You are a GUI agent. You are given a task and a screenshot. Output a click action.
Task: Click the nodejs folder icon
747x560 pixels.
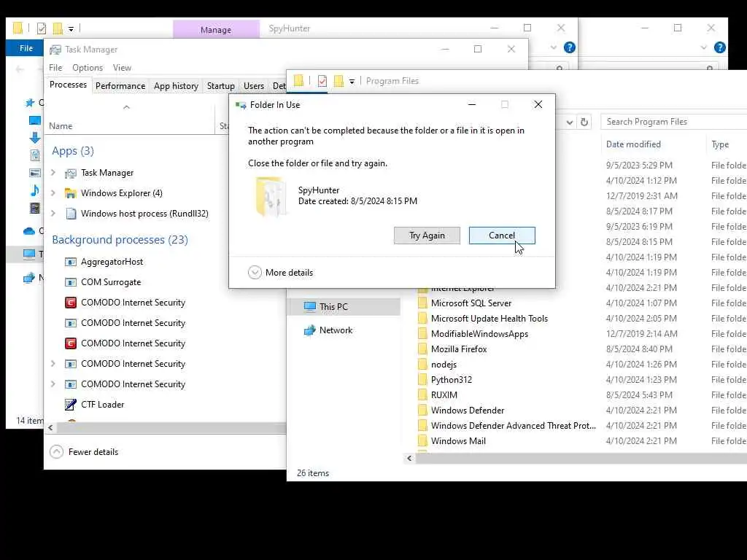point(422,365)
